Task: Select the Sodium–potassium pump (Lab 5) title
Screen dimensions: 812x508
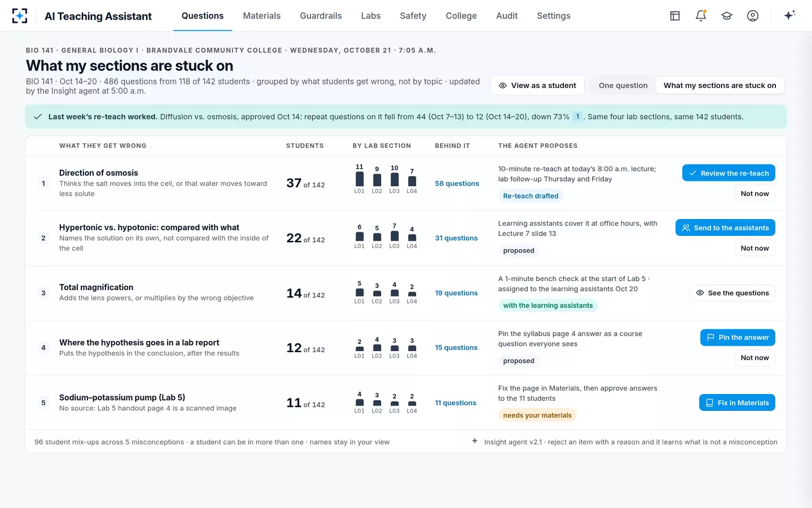Action: pos(122,397)
